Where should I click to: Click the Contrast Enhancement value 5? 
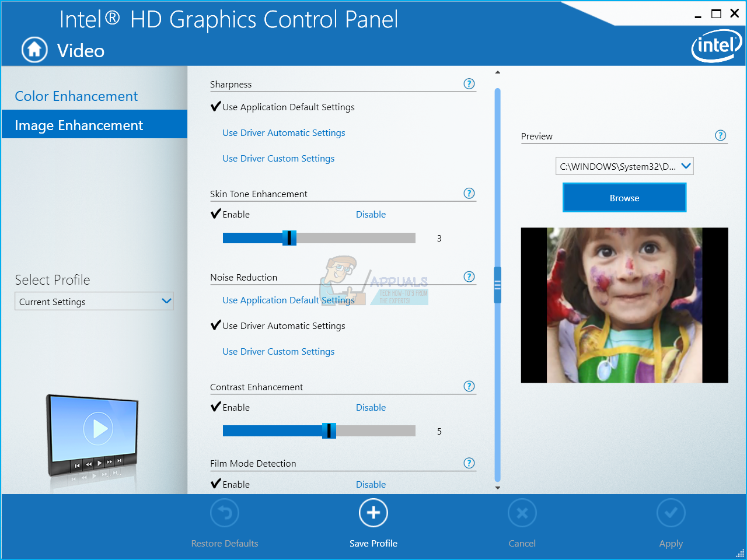tap(439, 432)
